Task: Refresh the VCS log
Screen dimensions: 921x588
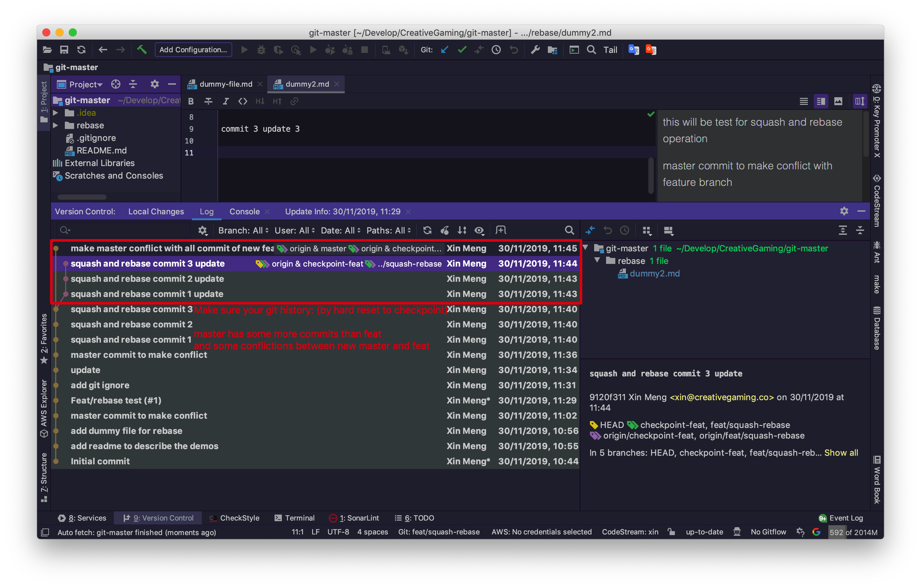Action: point(427,230)
